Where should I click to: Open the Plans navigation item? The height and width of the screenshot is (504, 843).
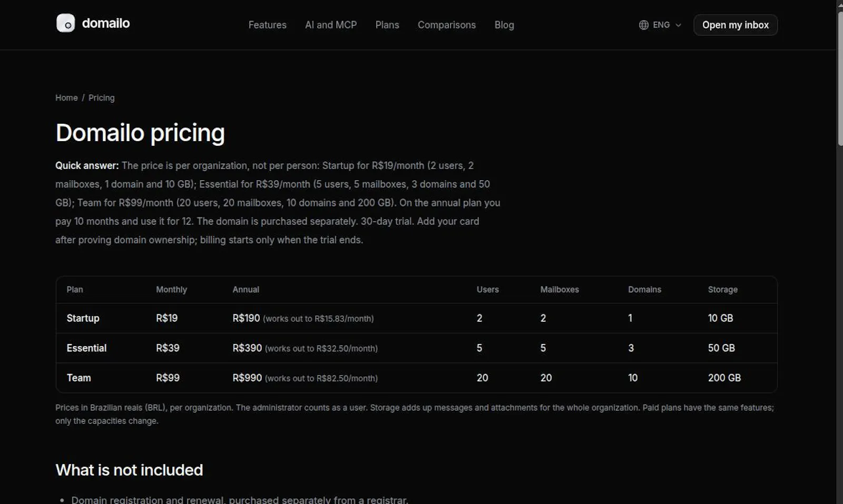[x=387, y=25]
